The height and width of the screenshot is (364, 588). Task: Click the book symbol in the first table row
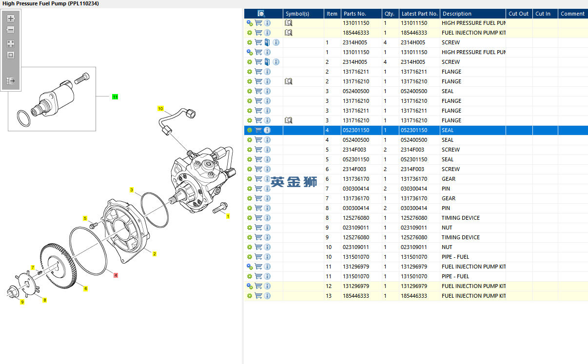click(288, 23)
